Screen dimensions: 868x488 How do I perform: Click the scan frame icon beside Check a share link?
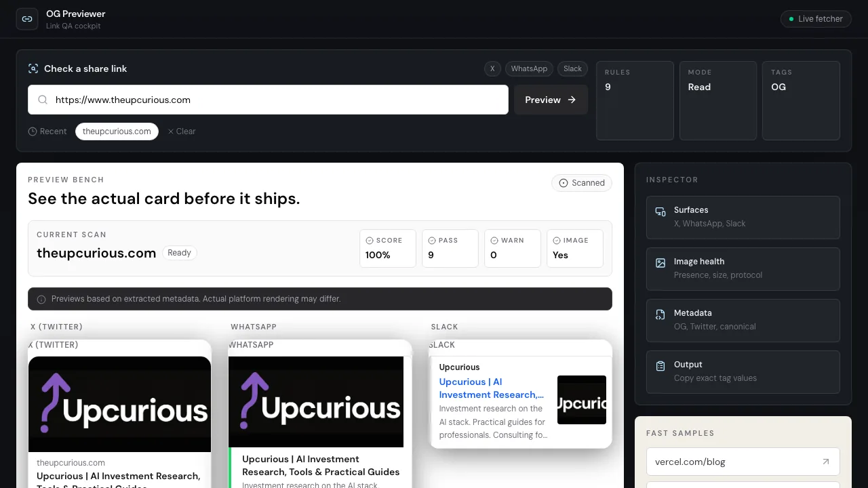click(x=33, y=68)
